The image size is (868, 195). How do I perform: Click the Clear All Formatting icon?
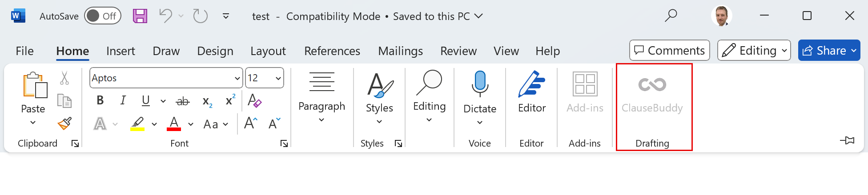coord(254,101)
